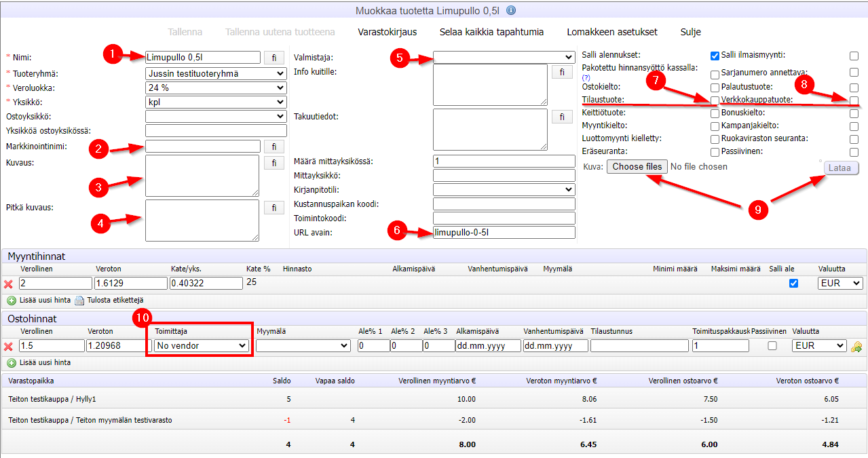Viewport: 868px width, 458px height.
Task: Delete the purchase price row with red X
Action: (x=9, y=346)
